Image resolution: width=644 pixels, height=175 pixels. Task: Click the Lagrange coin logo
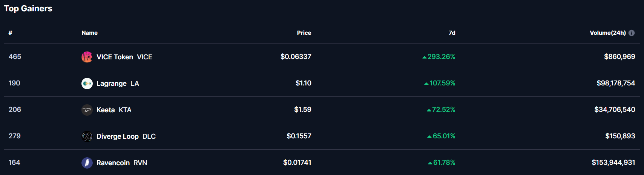(x=87, y=84)
